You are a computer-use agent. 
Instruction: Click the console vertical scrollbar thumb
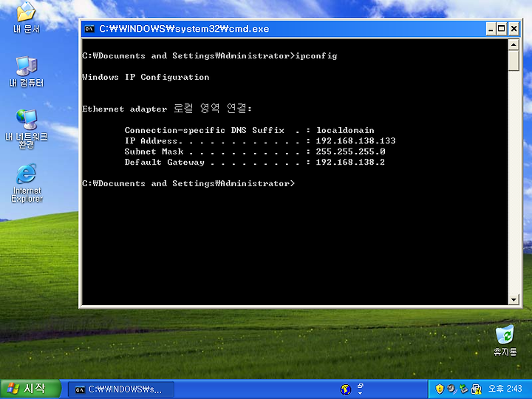(x=514, y=61)
